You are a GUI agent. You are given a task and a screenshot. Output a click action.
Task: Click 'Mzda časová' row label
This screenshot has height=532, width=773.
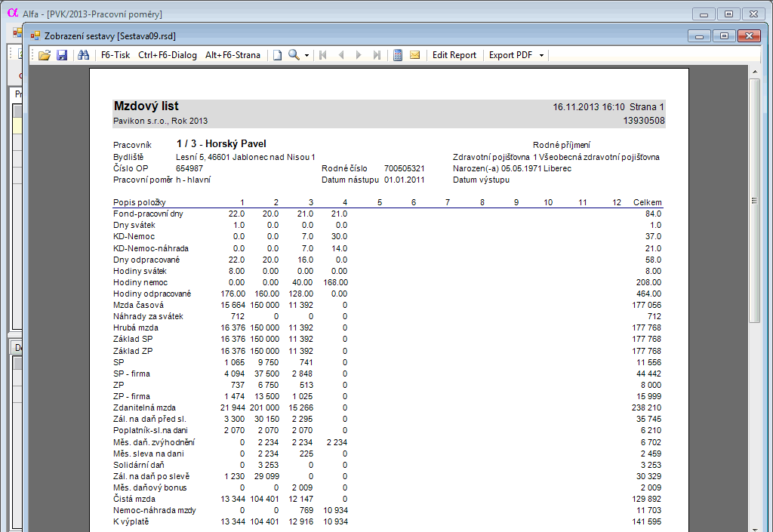pyautogui.click(x=138, y=306)
